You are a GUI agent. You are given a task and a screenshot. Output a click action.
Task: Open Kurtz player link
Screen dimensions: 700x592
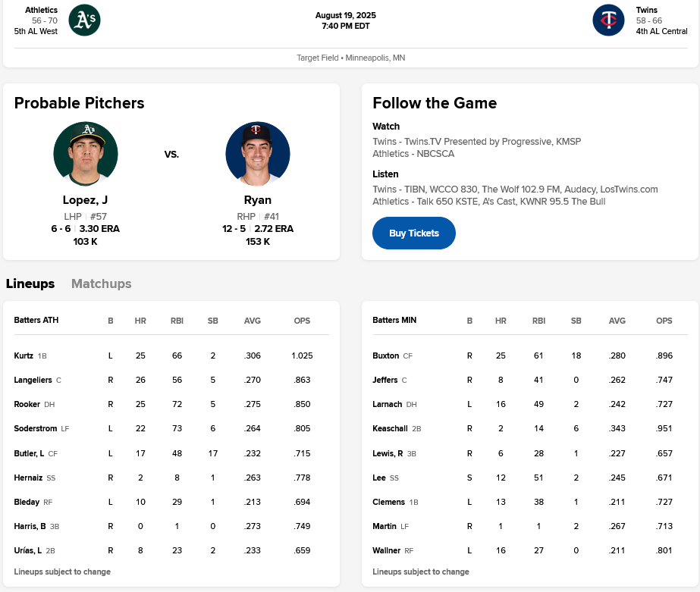point(24,356)
